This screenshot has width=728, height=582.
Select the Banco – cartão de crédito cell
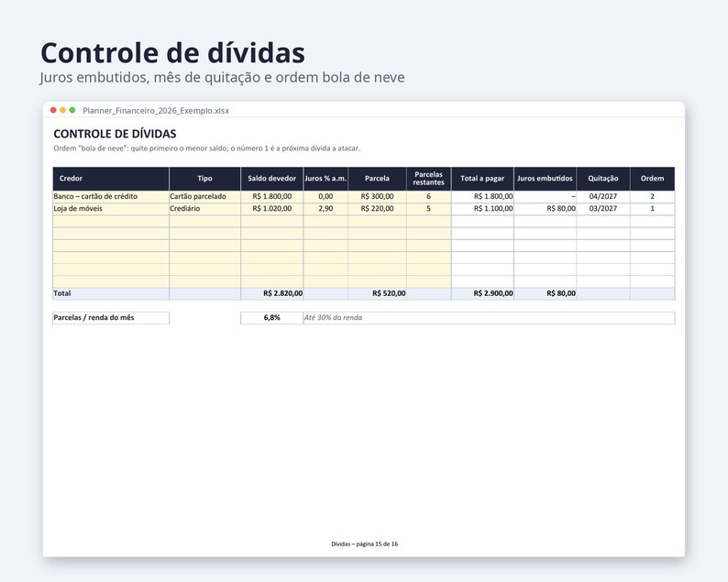pyautogui.click(x=111, y=197)
